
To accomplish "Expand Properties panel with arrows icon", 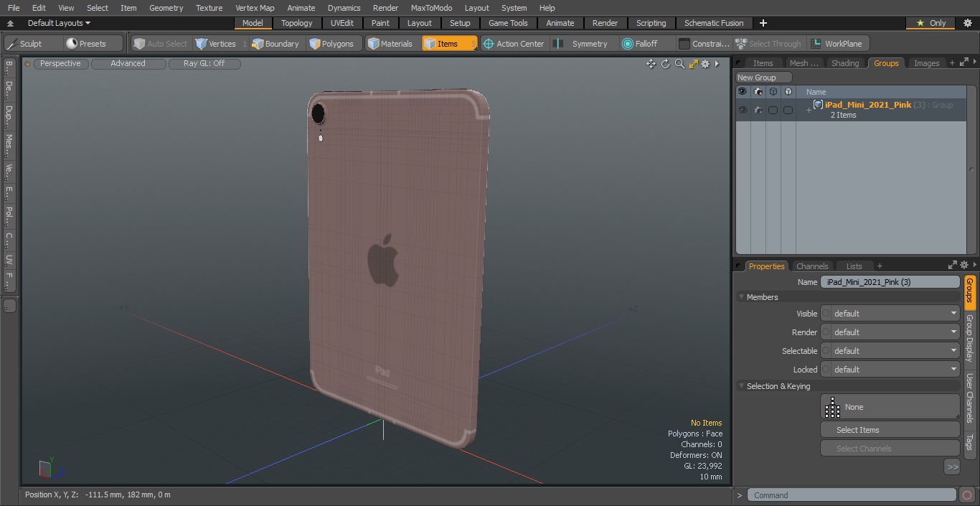I will pos(953,266).
